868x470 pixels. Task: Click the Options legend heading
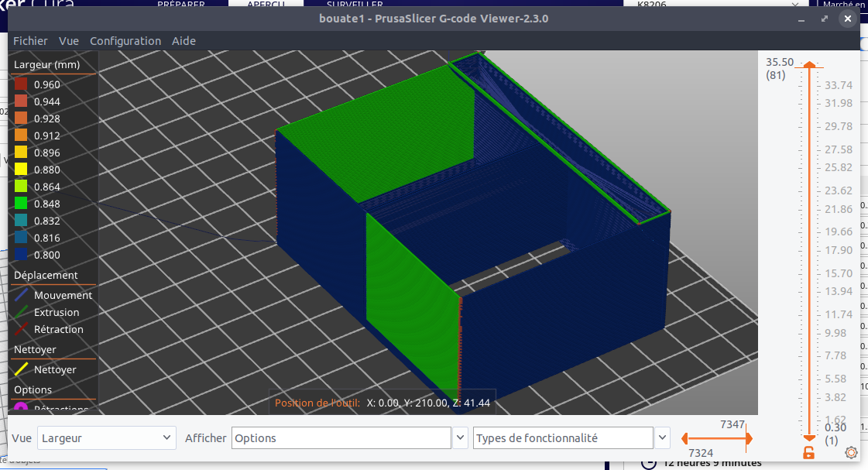(x=33, y=389)
